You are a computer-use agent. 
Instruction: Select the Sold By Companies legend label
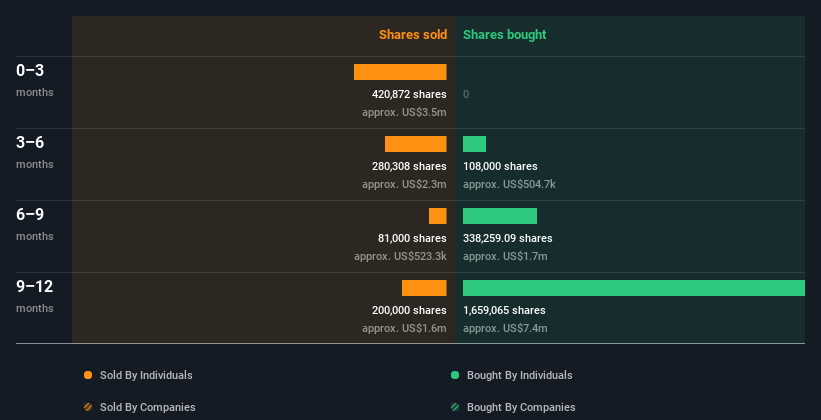pos(148,407)
